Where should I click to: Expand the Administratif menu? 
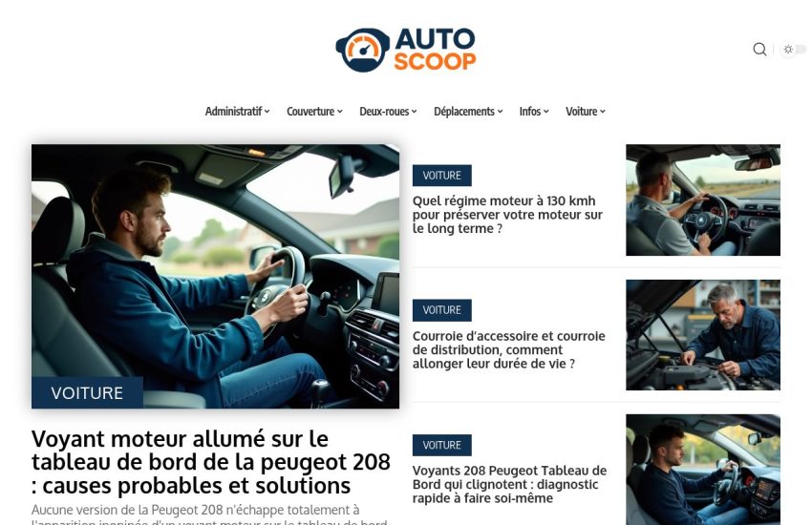coord(237,112)
